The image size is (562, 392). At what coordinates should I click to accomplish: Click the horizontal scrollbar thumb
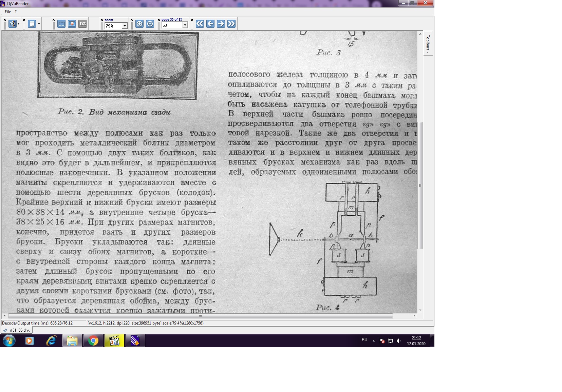(x=200, y=316)
